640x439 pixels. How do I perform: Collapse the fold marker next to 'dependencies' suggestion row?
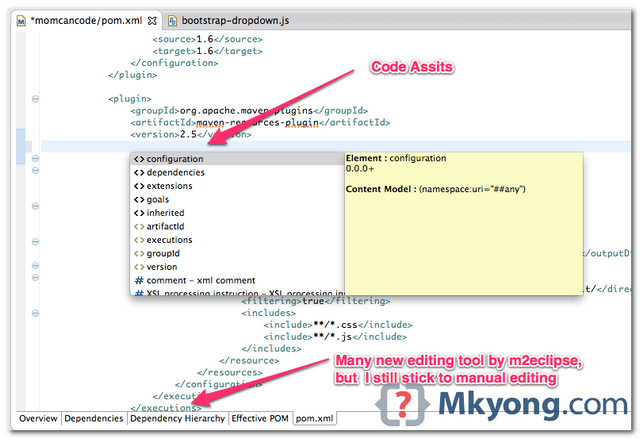(x=36, y=170)
